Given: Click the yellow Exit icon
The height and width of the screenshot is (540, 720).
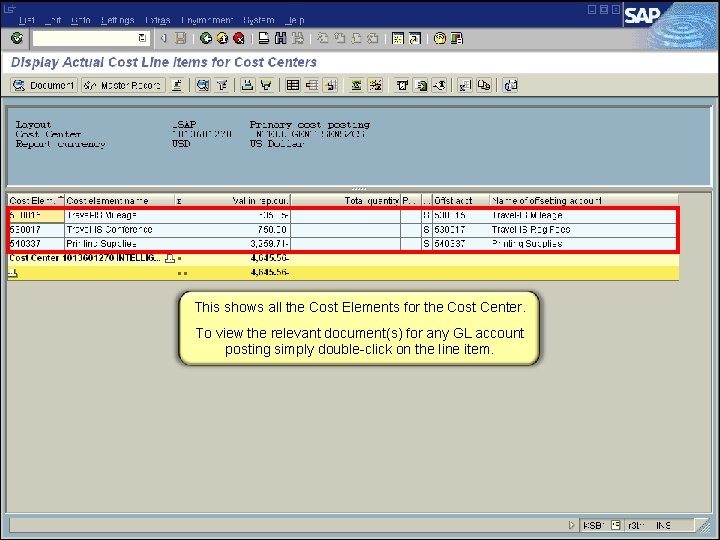Looking at the screenshot, I should [x=222, y=38].
